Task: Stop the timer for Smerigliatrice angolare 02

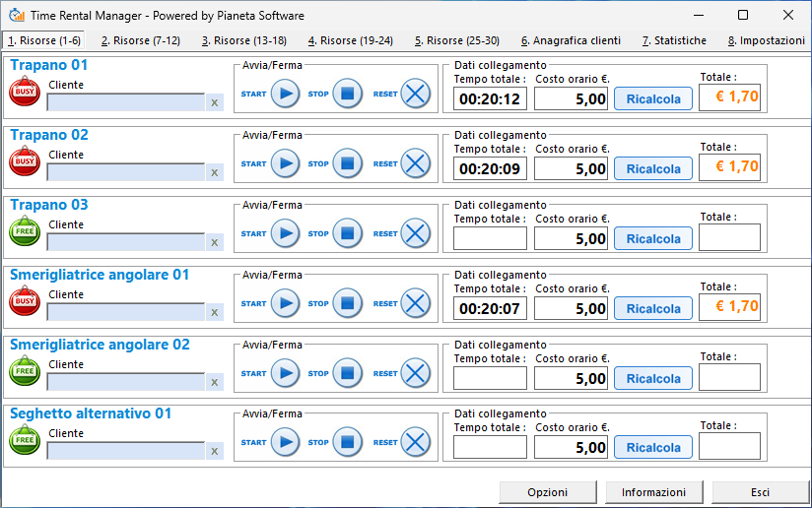Action: tap(347, 373)
